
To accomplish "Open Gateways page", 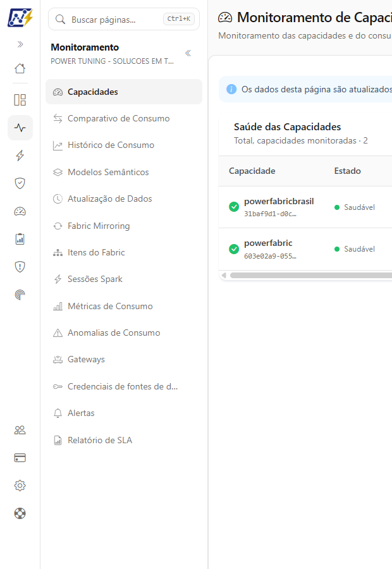I will coord(124,360).
